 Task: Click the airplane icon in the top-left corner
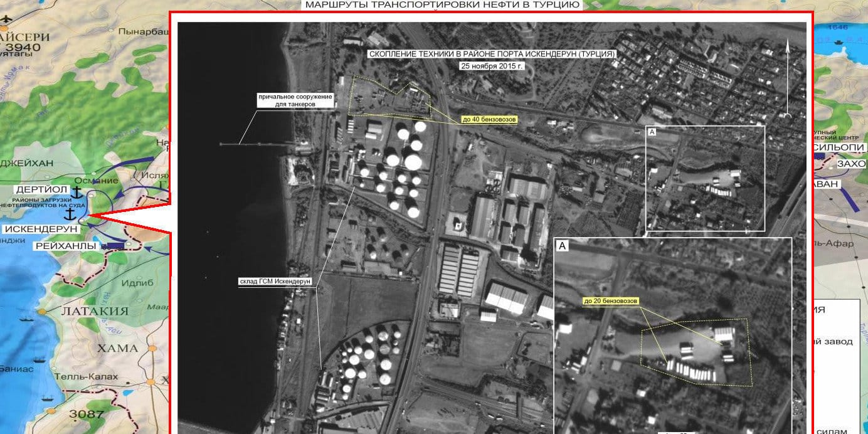(6, 19)
